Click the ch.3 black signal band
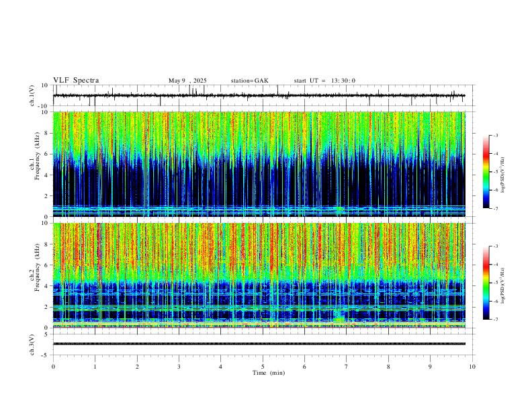This screenshot has width=532, height=411. [x=259, y=344]
